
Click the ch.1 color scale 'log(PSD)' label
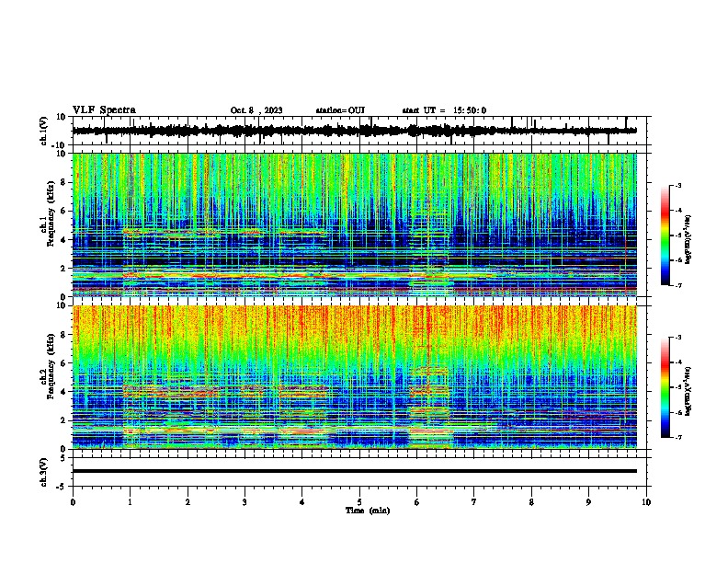click(x=688, y=240)
